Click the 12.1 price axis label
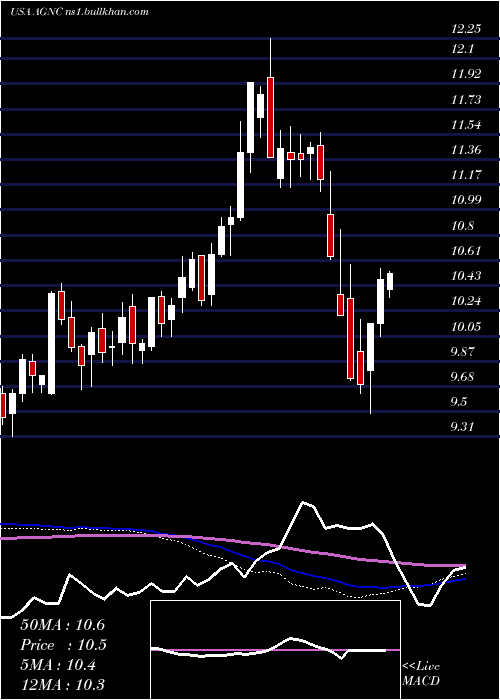Image resolution: width=500 pixels, height=700 pixels. click(462, 49)
